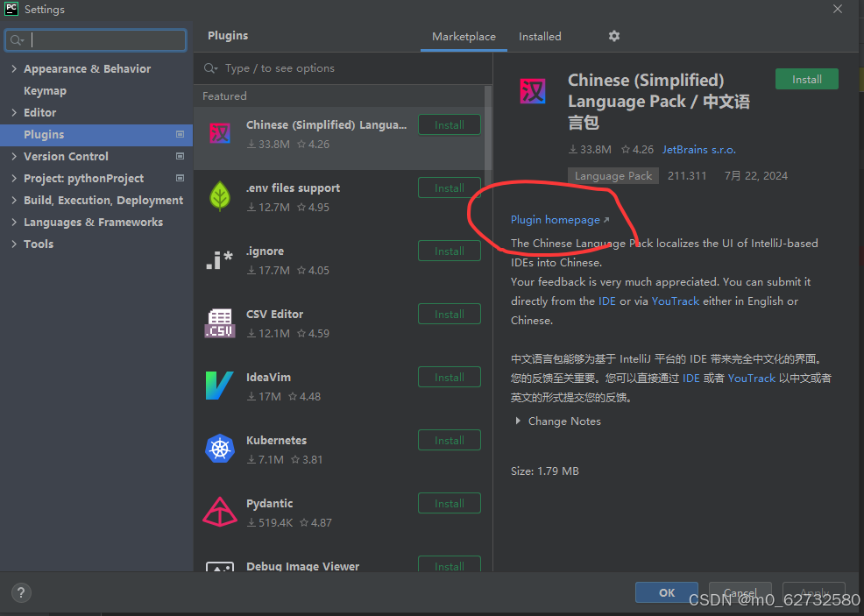Switch to the Installed tab
The width and height of the screenshot is (864, 616).
click(x=540, y=37)
